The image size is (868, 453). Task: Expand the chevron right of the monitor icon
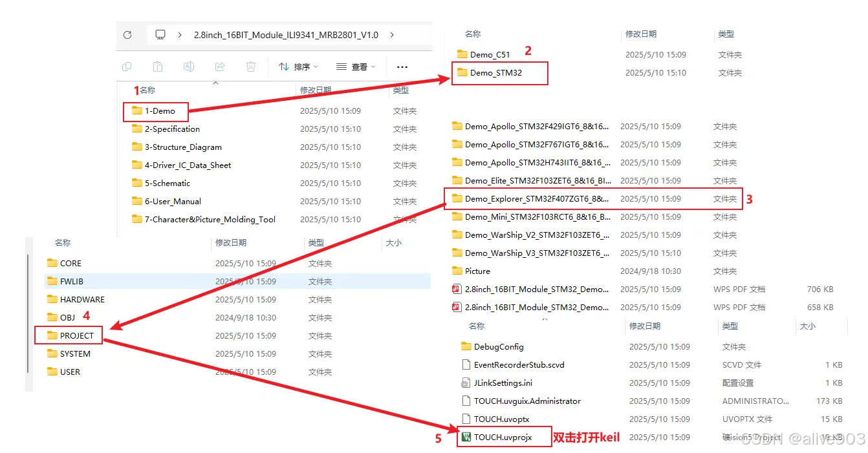[x=179, y=35]
